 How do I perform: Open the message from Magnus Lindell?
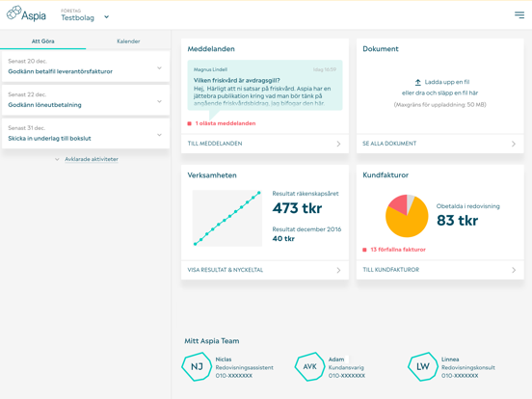pyautogui.click(x=265, y=85)
